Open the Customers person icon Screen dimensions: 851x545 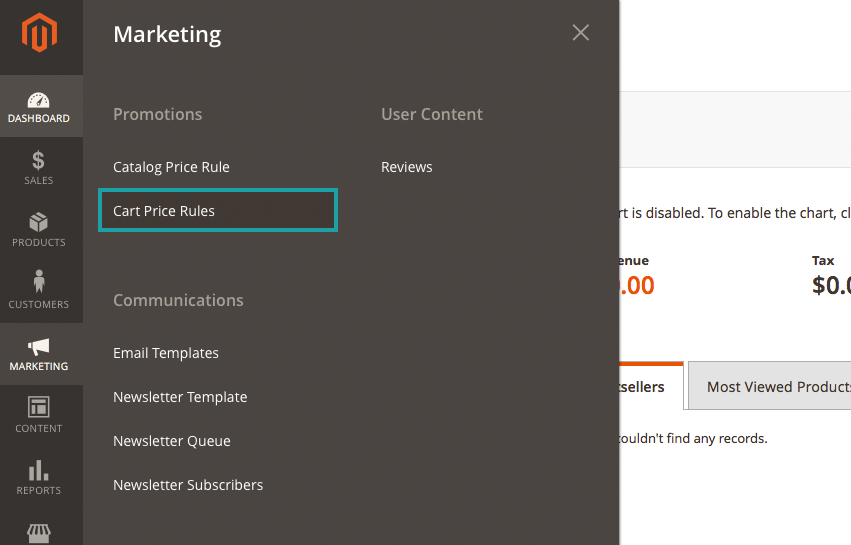pos(39,283)
